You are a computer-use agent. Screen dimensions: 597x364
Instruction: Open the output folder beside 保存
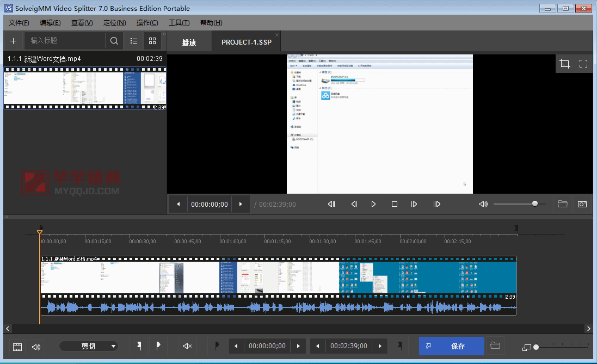(x=495, y=346)
